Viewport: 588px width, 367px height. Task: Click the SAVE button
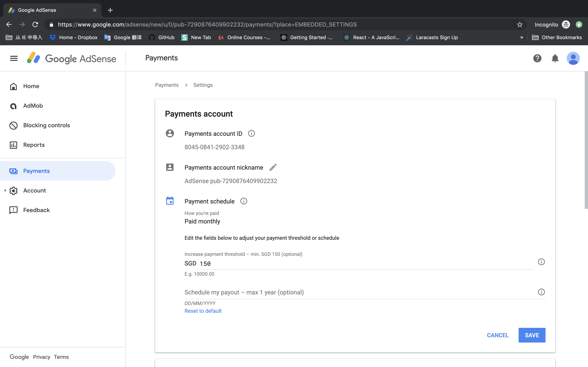click(x=532, y=335)
